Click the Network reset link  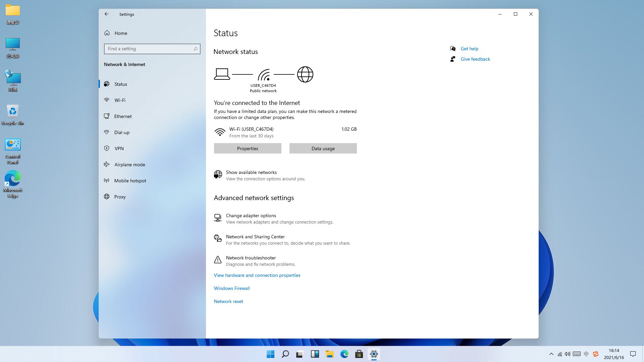click(228, 301)
